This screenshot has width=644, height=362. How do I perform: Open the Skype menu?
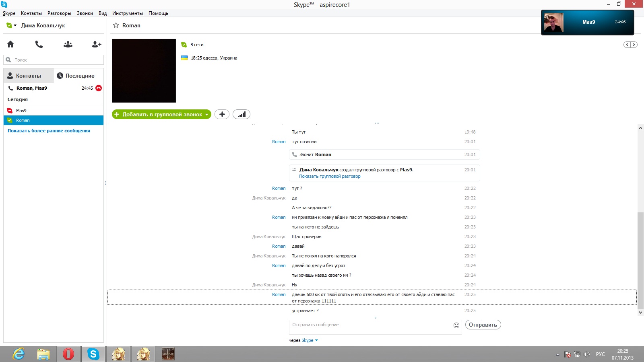click(9, 13)
